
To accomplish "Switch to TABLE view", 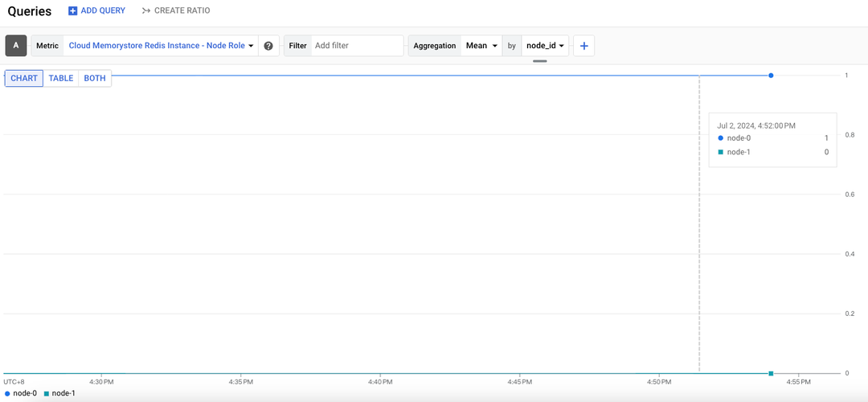I will point(61,78).
